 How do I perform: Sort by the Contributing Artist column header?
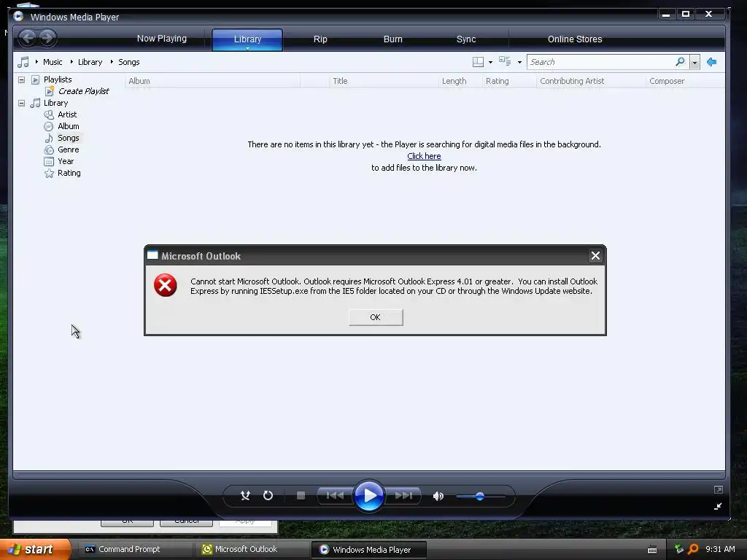coord(591,81)
